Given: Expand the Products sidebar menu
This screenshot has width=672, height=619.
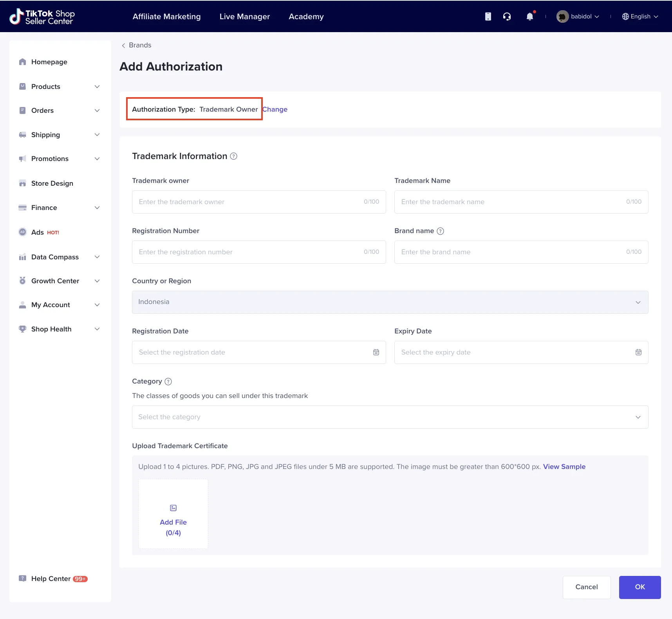Looking at the screenshot, I should tap(60, 87).
